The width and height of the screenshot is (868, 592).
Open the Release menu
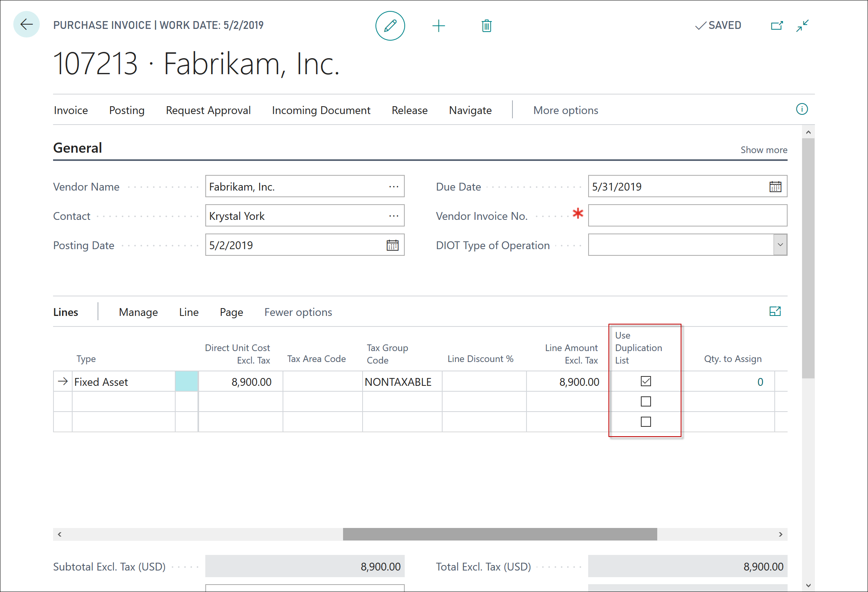tap(409, 111)
